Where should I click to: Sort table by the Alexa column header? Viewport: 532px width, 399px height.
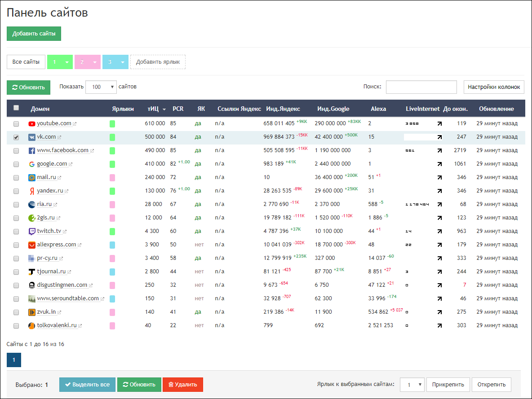coord(378,109)
